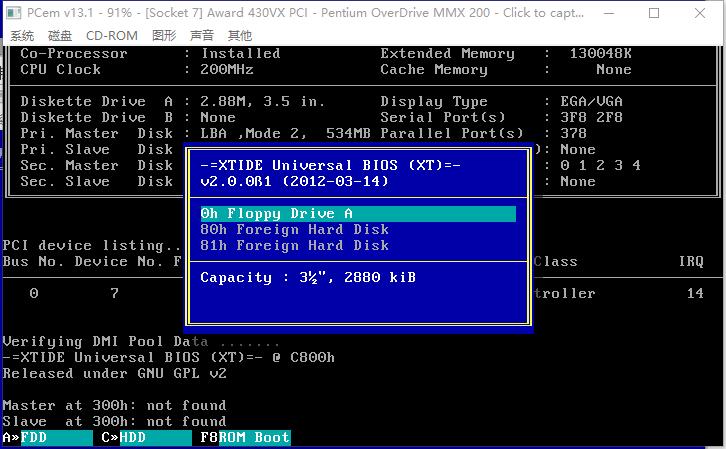
Task: Click the '130048K' extended memory value
Action: pos(601,53)
